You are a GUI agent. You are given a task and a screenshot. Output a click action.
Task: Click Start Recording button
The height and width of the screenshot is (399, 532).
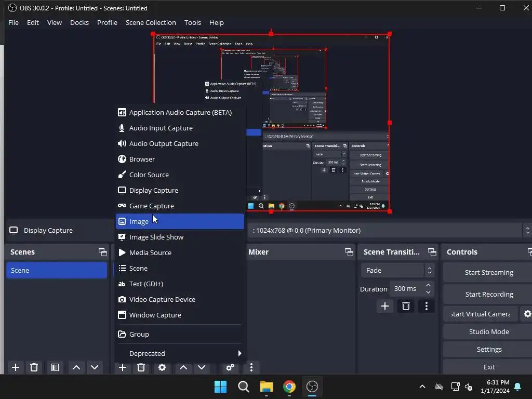(x=488, y=295)
